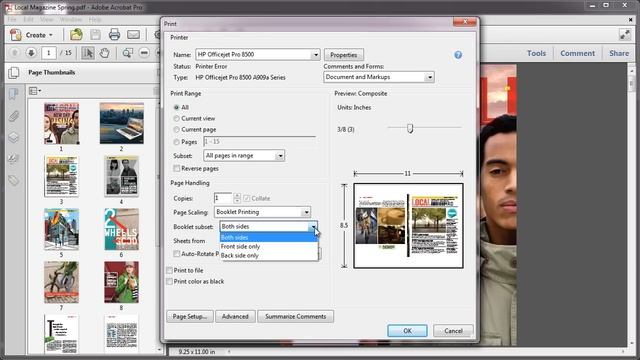Screen dimensions: 640x360
Task: Open the Tools pane tab
Action: point(536,53)
